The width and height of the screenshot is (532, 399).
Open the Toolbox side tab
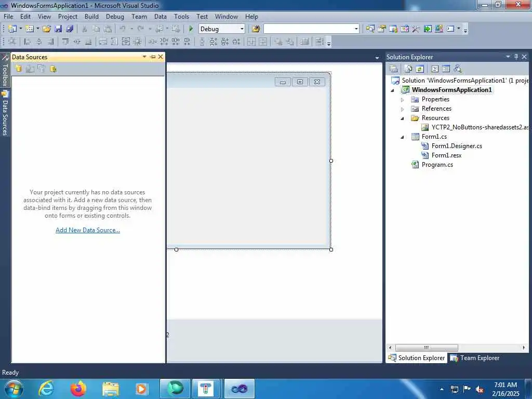5,71
